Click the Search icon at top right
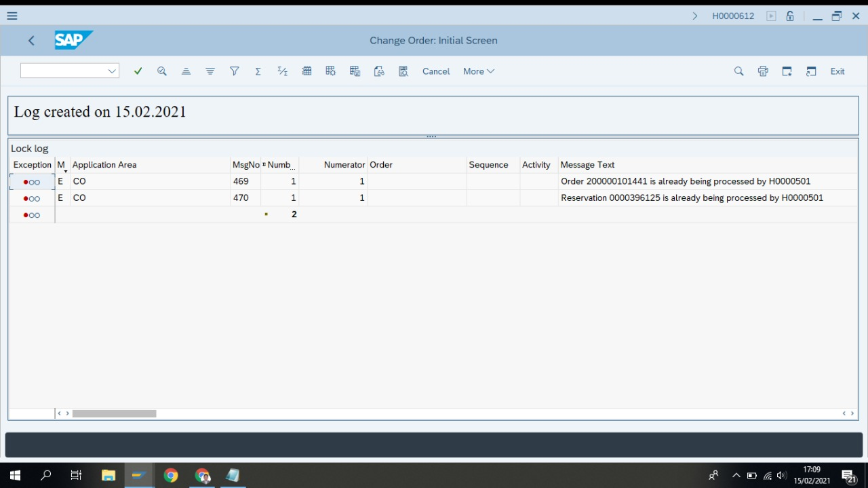Viewport: 868px width, 488px height. coord(738,71)
